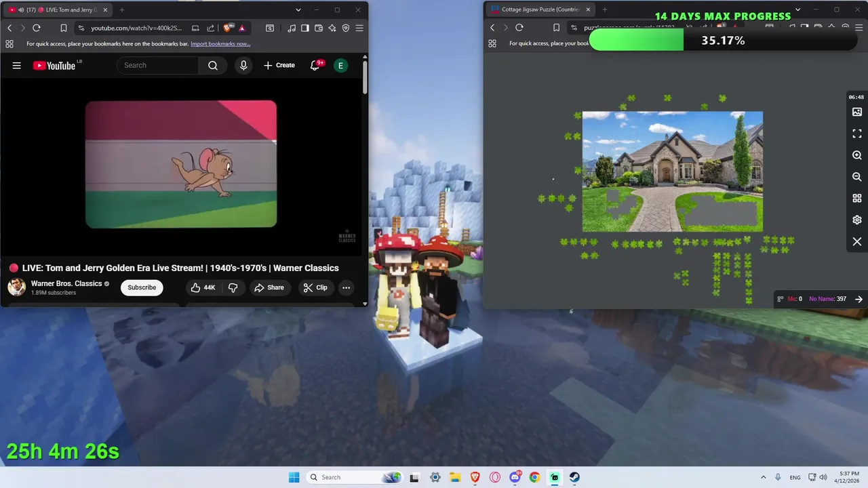Dislike the Tom and Jerry live stream
This screenshot has height=488, width=868.
[233, 287]
